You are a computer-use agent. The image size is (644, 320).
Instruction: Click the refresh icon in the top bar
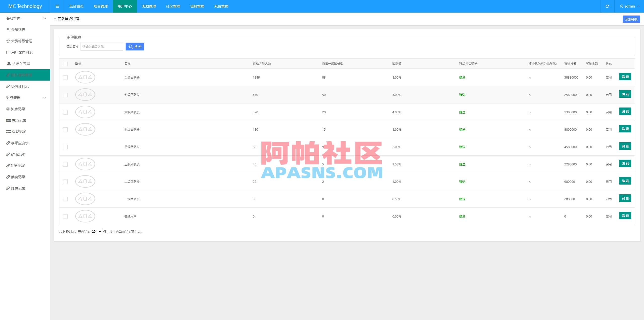pos(607,6)
